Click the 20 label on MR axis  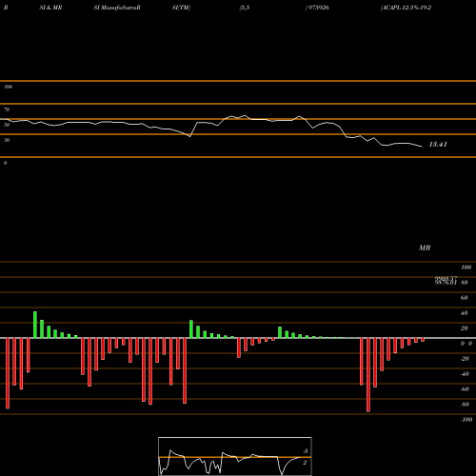click(x=465, y=328)
